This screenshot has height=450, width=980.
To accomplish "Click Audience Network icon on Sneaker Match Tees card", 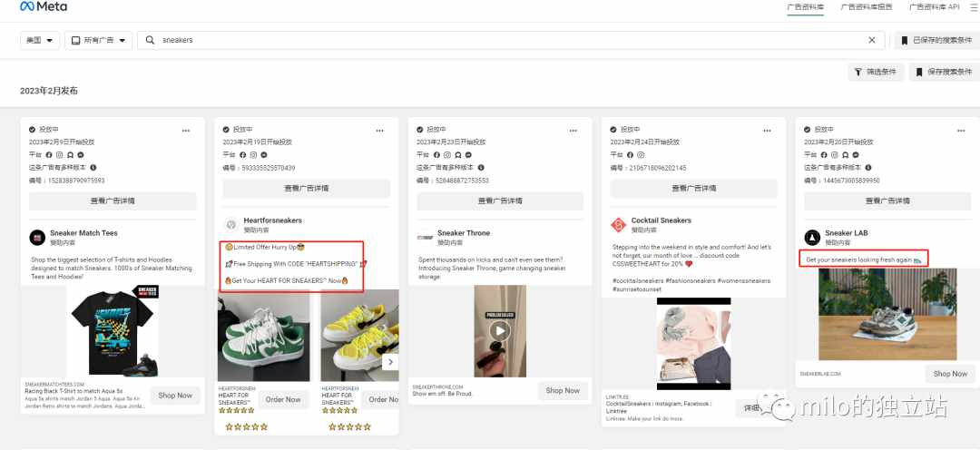I will click(x=71, y=155).
